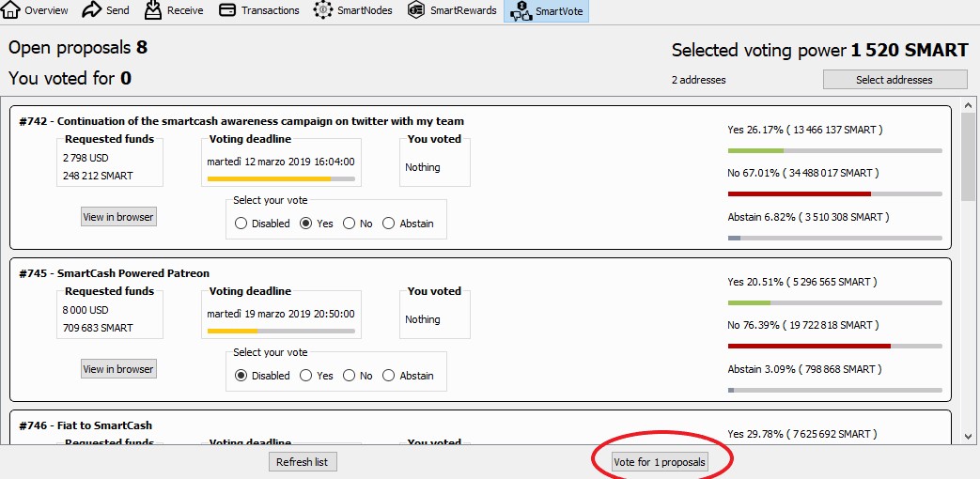
Task: Click 'Yes 20.51%' result text
Action: pyautogui.click(x=802, y=283)
